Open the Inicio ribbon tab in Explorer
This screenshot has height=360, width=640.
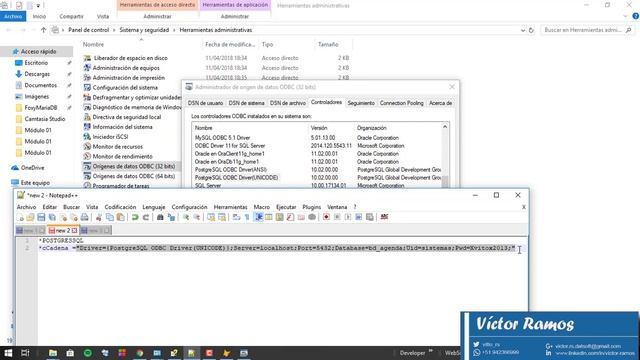39,16
